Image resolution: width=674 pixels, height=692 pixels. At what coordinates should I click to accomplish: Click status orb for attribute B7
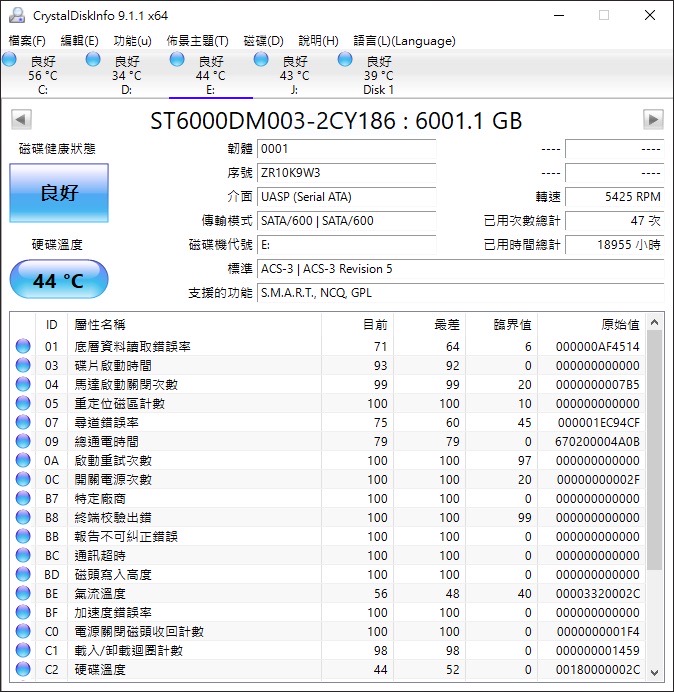[x=23, y=498]
